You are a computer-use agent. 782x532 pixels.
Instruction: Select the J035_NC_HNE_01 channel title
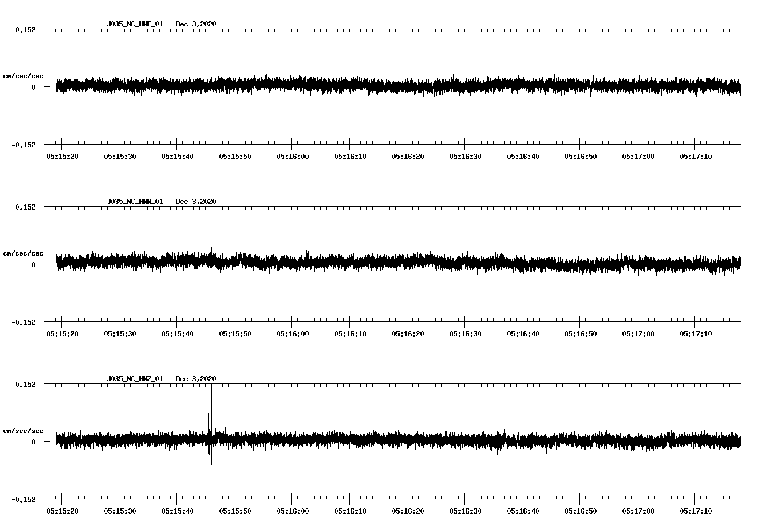pyautogui.click(x=134, y=24)
